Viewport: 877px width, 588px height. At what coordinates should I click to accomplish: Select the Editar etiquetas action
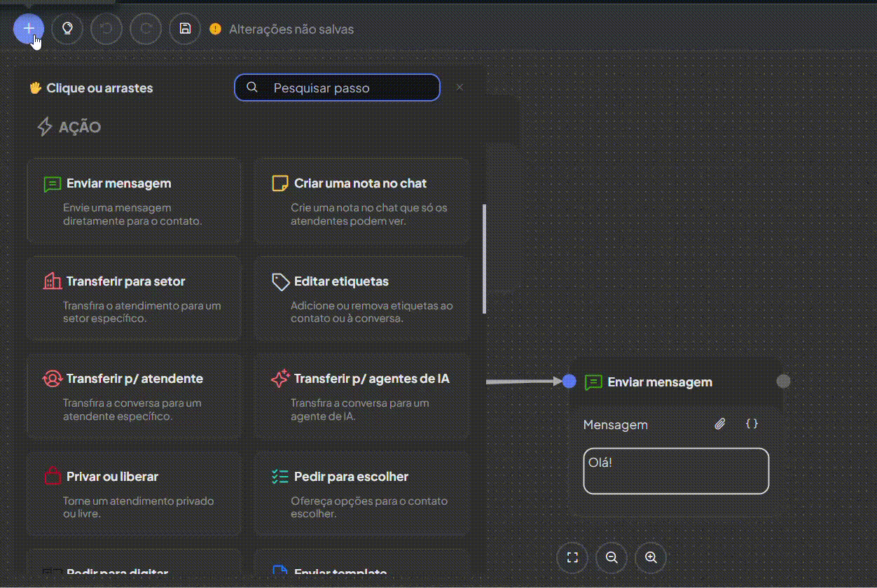click(x=362, y=298)
